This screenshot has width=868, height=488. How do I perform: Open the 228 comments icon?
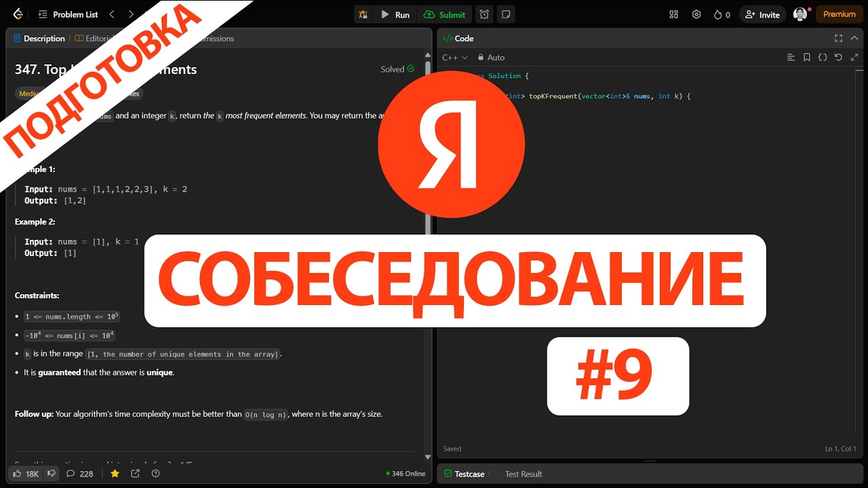79,474
